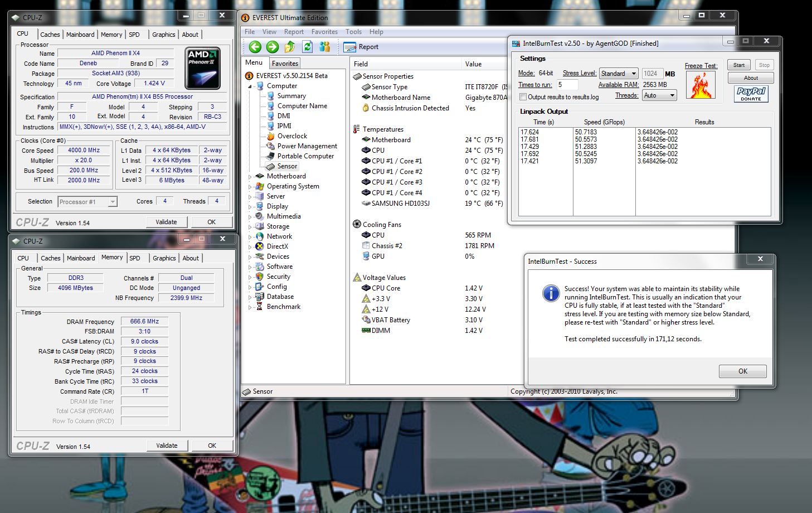Viewport: 812px width, 513px height.
Task: Select the Sensor item in the tree
Action: pos(287,166)
